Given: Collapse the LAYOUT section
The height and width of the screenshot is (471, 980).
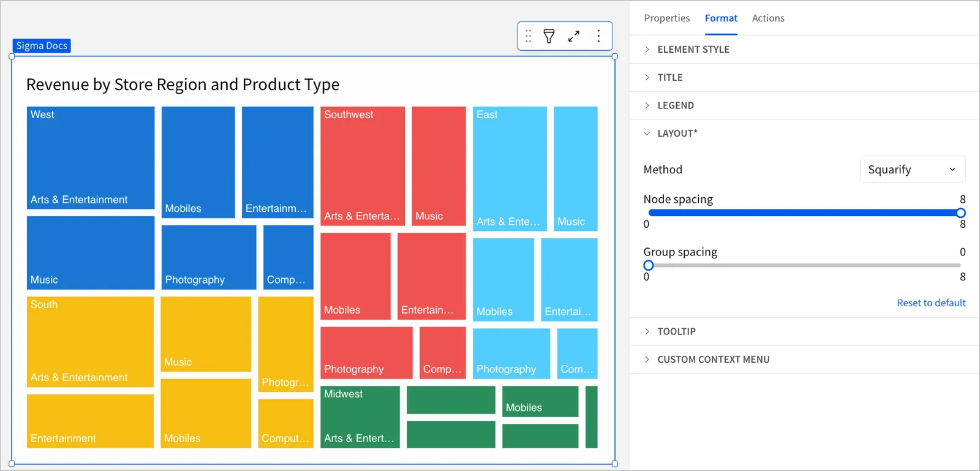Looking at the screenshot, I should tap(804, 134).
